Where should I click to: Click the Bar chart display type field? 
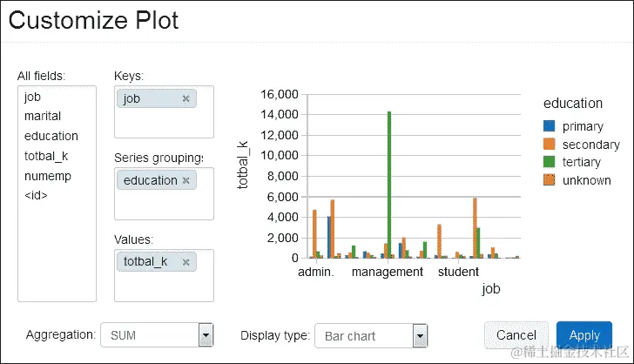(371, 335)
